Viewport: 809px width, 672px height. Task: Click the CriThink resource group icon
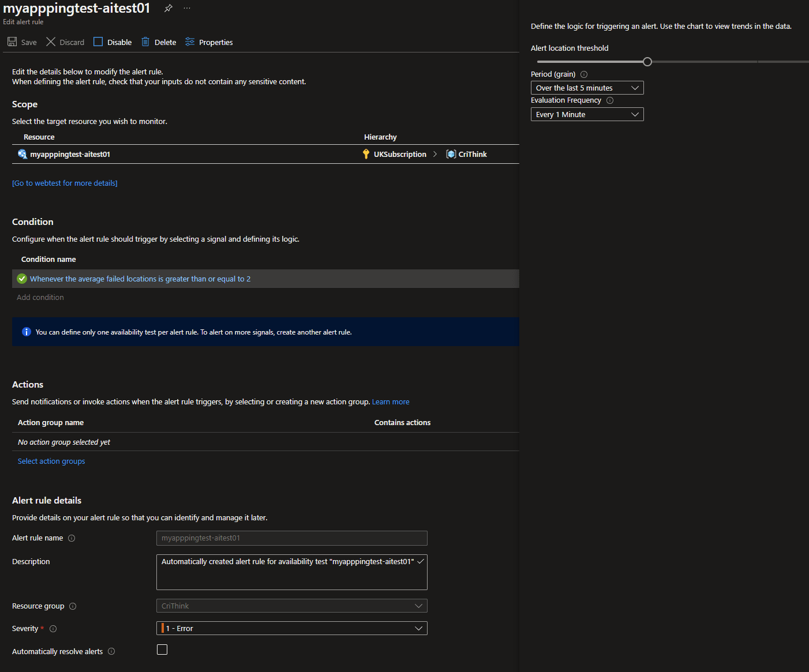click(x=450, y=154)
